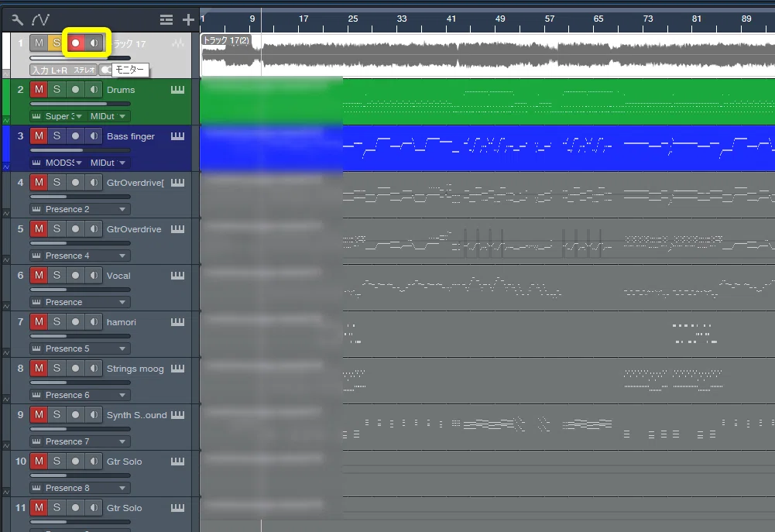Select the hamori track name
This screenshot has height=532, width=775.
click(121, 322)
